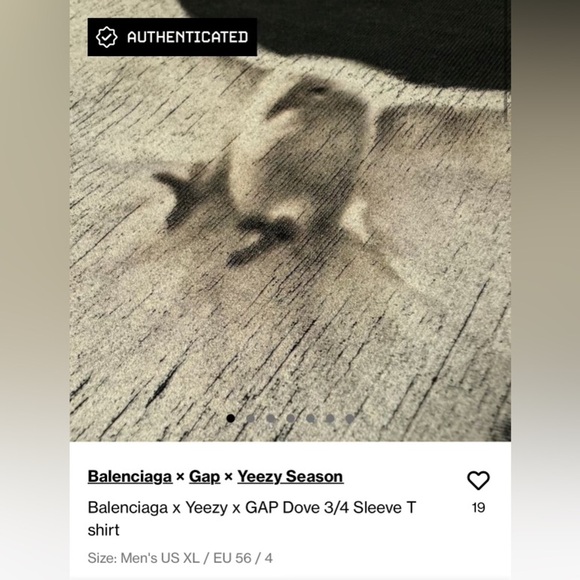580x580 pixels.
Task: Select the fifth carousel dot
Action: tap(311, 418)
